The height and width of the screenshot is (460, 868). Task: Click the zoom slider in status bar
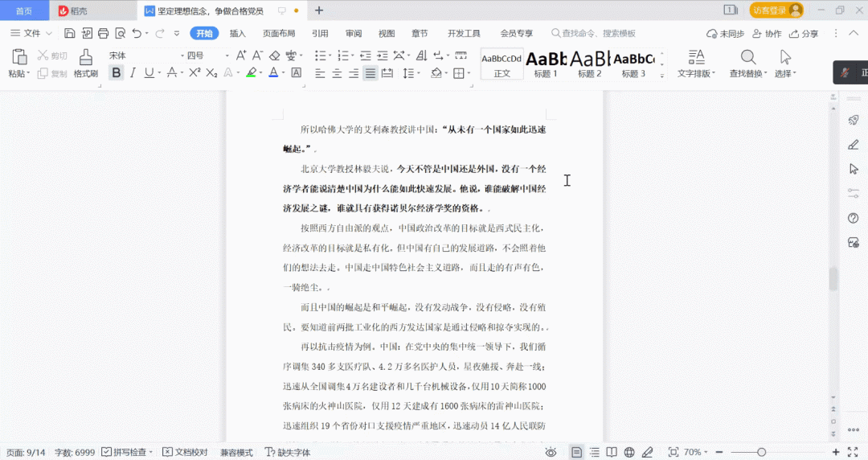(x=761, y=453)
